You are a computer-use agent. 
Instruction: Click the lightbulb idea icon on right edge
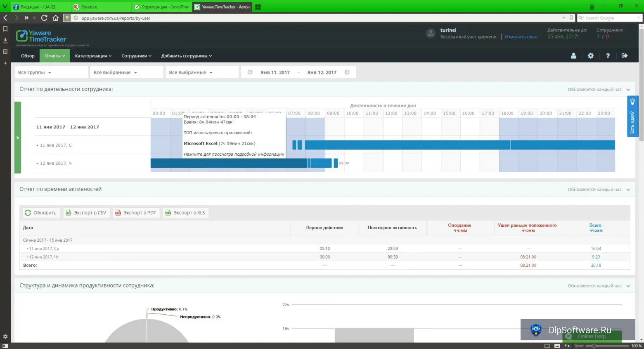coord(632,102)
